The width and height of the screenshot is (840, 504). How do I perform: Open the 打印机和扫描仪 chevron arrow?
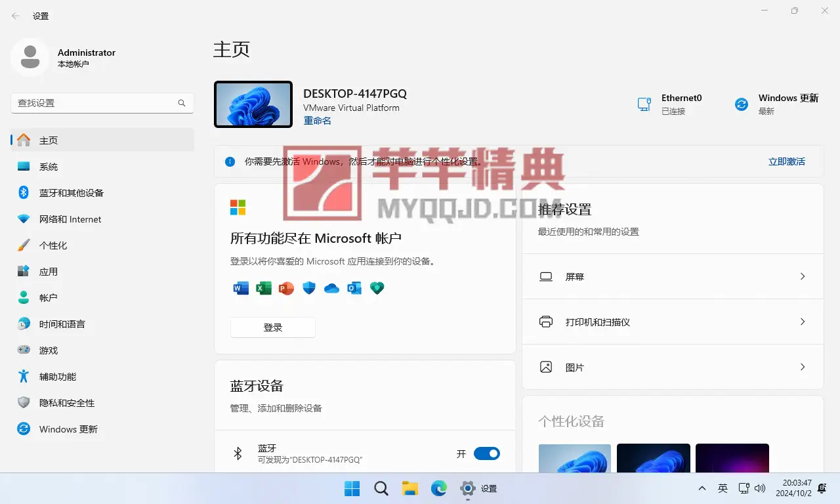click(802, 322)
